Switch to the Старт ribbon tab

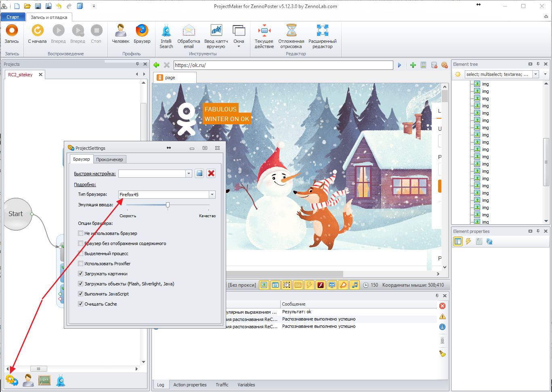tap(13, 17)
